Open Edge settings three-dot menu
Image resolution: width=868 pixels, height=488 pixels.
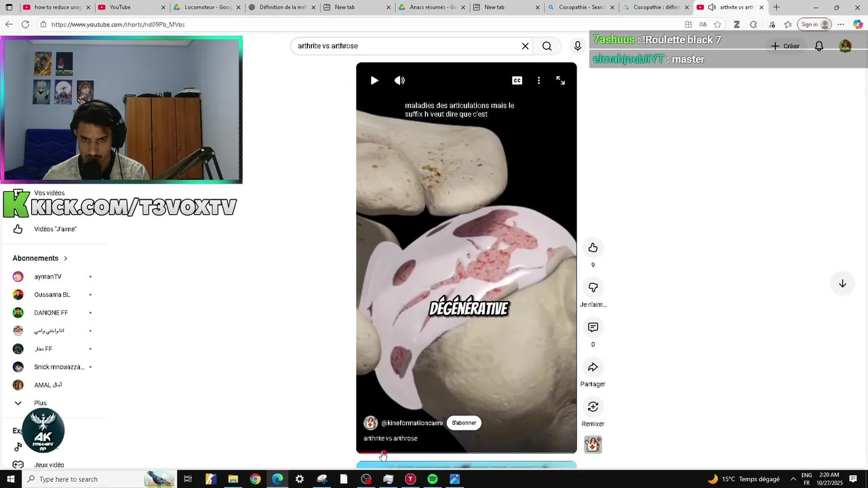click(x=841, y=24)
